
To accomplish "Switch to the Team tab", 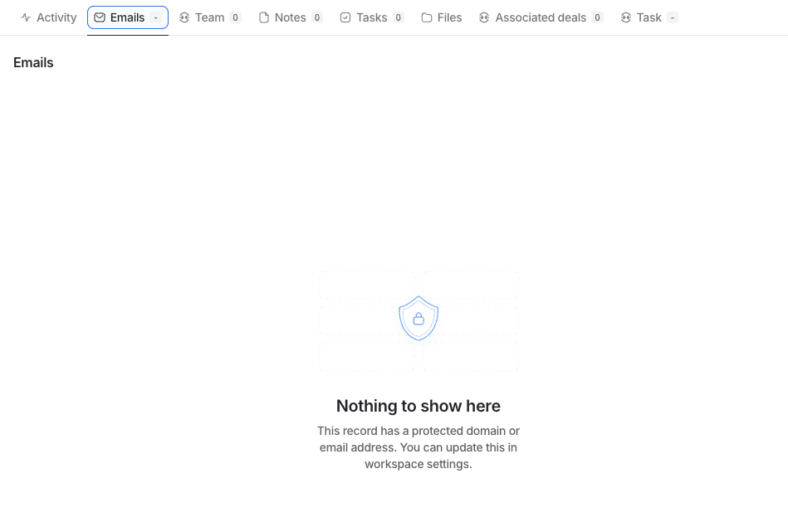I will click(x=210, y=17).
